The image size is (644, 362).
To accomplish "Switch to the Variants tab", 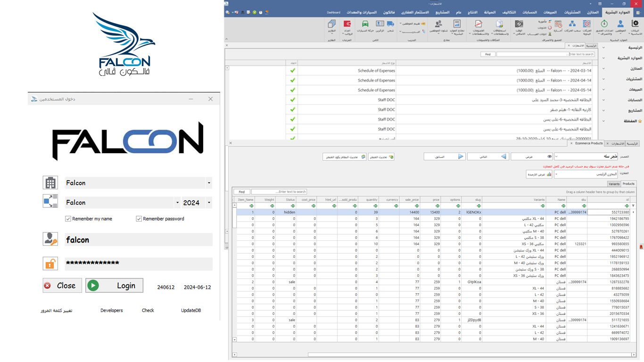I will (613, 184).
